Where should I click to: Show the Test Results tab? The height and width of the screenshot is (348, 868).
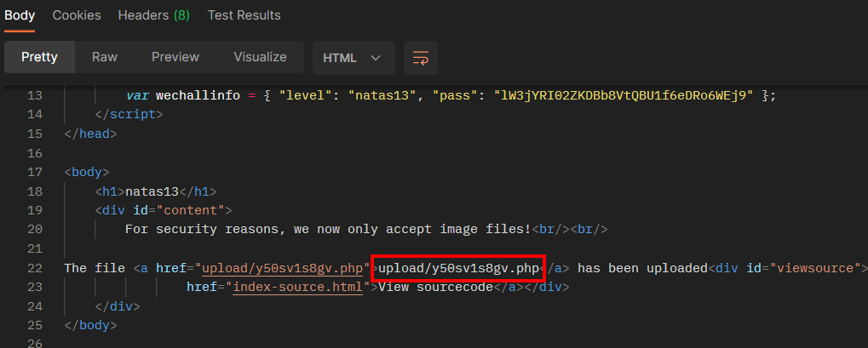(x=244, y=15)
